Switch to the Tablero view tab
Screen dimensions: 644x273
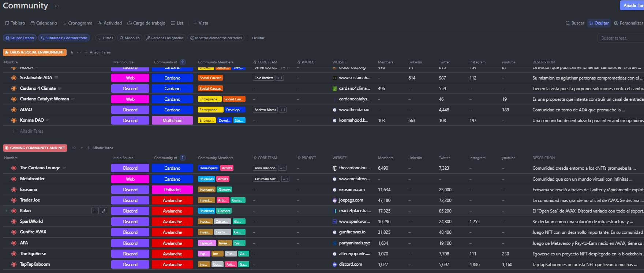[15, 23]
